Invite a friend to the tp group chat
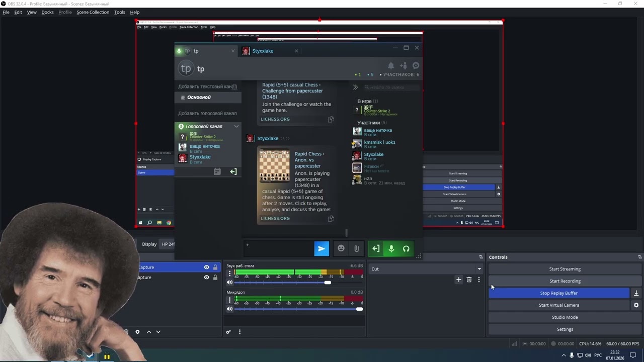This screenshot has height=362, width=644. (x=404, y=65)
